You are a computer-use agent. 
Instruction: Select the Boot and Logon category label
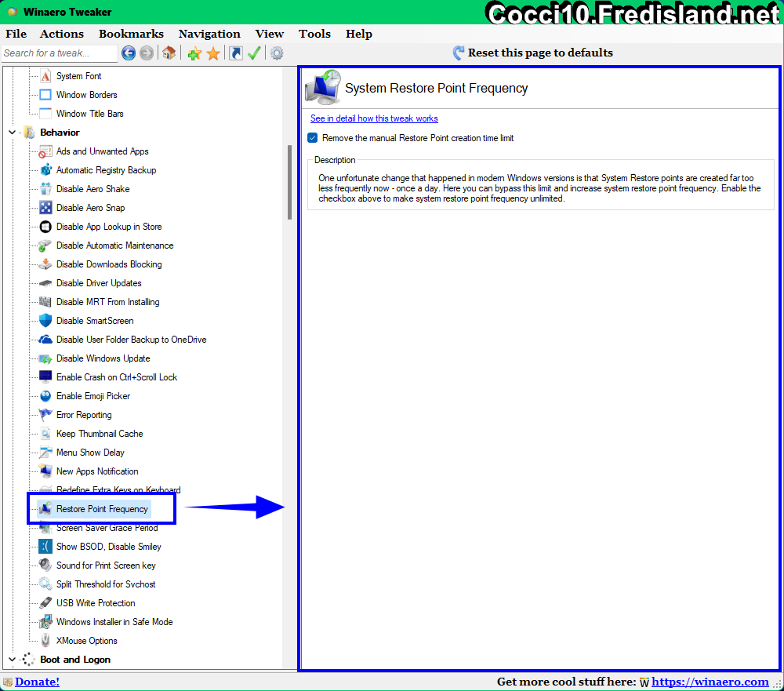tap(75, 660)
